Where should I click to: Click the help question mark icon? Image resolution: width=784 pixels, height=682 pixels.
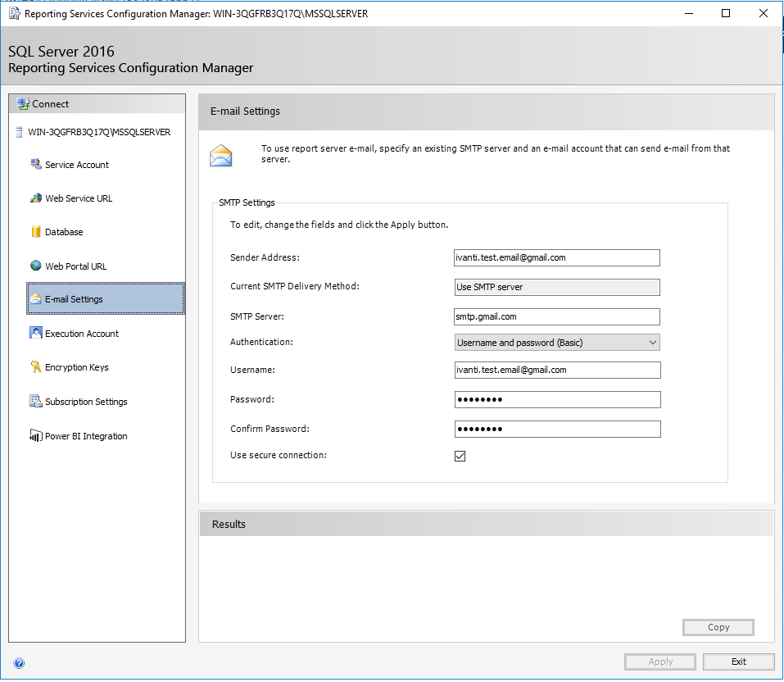(18, 662)
